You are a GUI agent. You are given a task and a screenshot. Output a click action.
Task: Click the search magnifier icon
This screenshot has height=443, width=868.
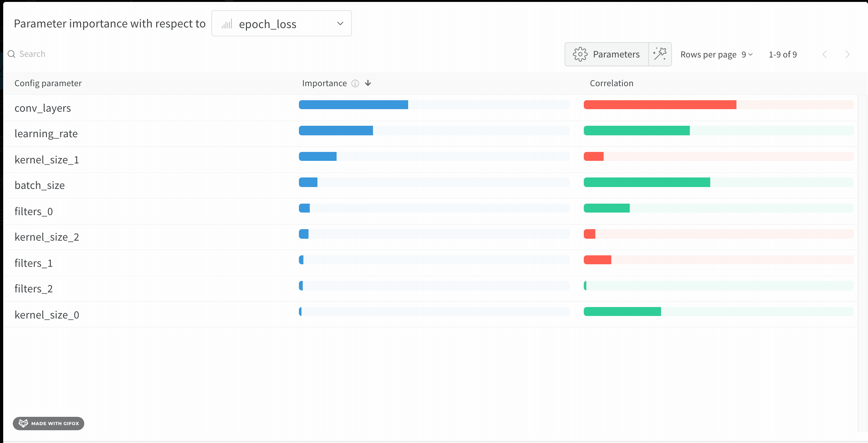(11, 54)
